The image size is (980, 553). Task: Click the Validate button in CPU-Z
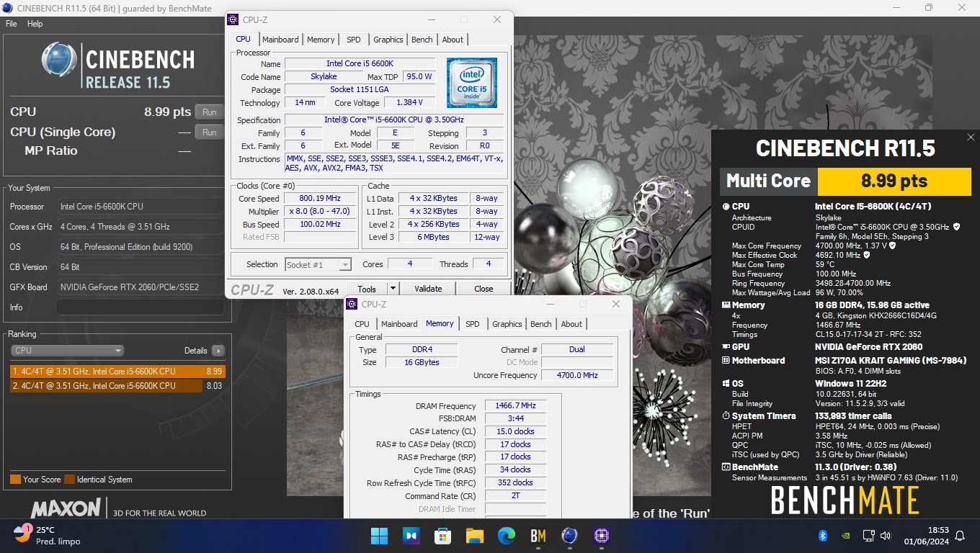pos(428,289)
